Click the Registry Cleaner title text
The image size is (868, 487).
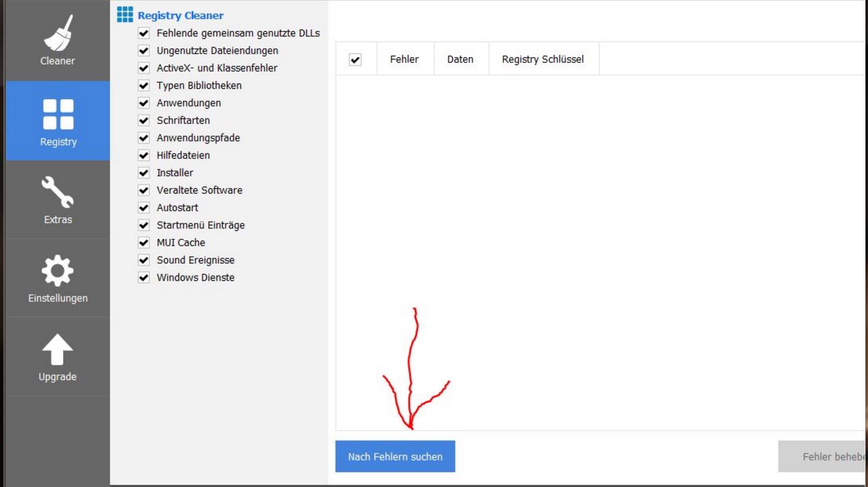click(x=181, y=15)
